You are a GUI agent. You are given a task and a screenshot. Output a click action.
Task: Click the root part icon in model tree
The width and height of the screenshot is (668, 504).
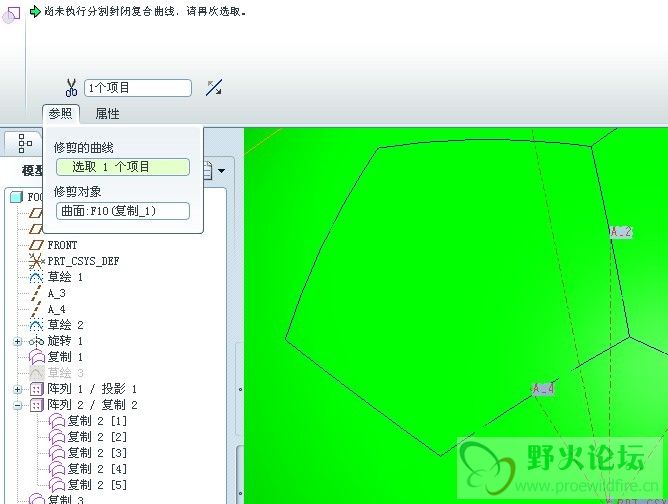coord(17,197)
